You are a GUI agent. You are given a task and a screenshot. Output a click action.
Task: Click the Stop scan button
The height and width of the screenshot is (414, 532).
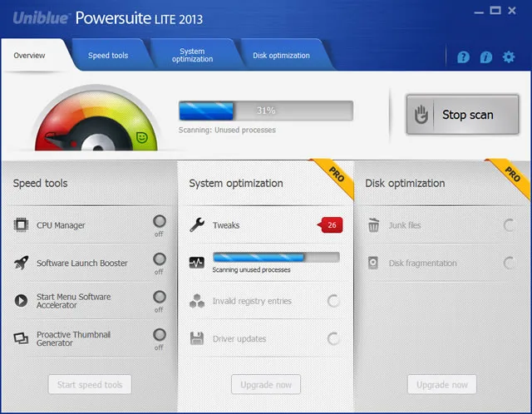point(462,115)
